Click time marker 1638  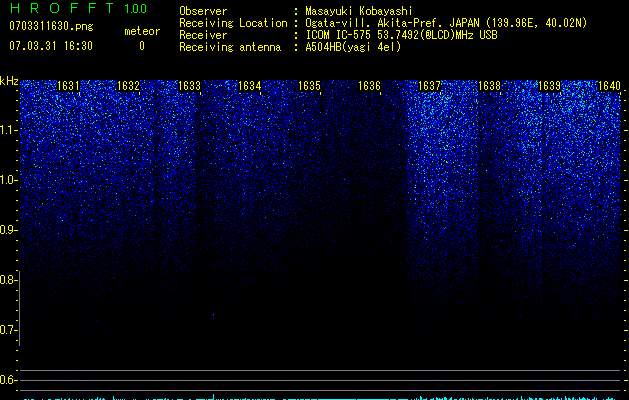click(x=489, y=85)
